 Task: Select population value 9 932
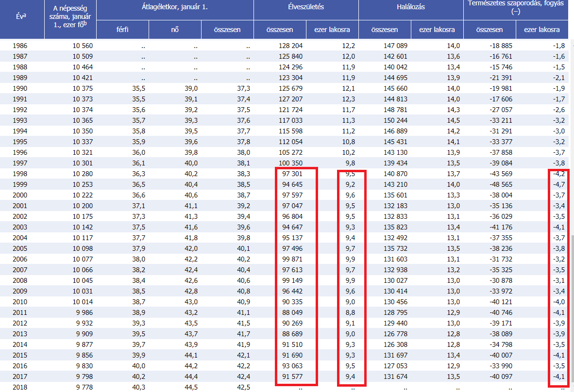click(84, 323)
